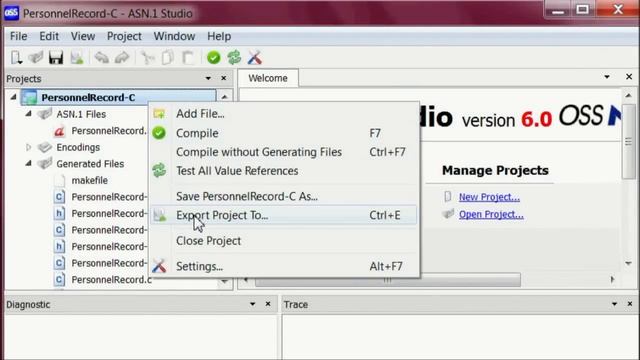The height and width of the screenshot is (360, 640).
Task: Select the Welcome tab
Action: pos(268,78)
